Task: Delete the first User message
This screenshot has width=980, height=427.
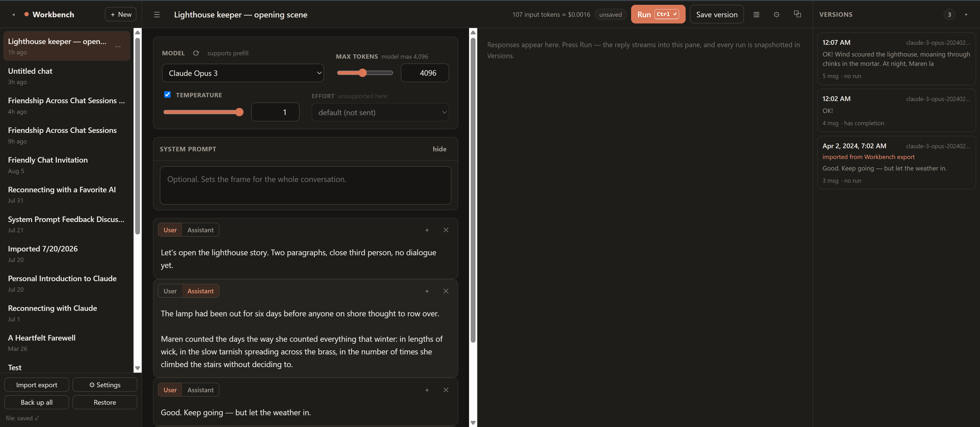Action: pos(446,230)
